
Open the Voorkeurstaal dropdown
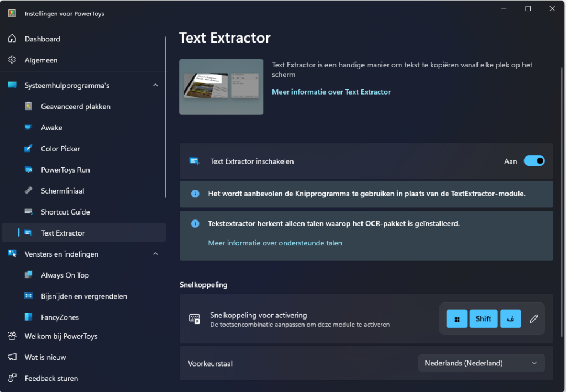coord(481,363)
